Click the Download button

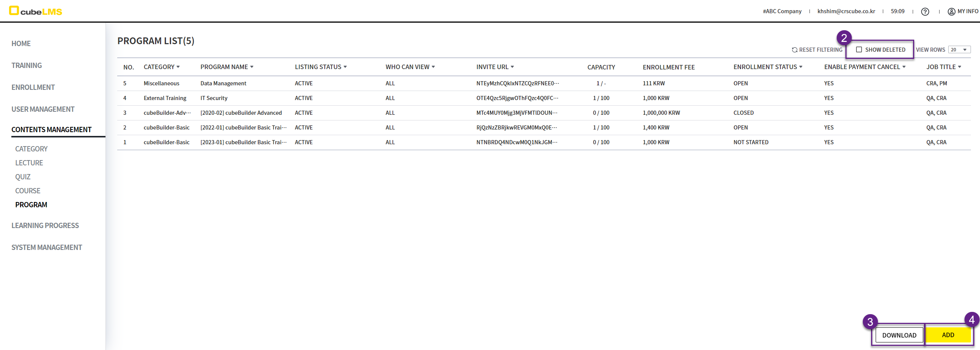tap(899, 335)
